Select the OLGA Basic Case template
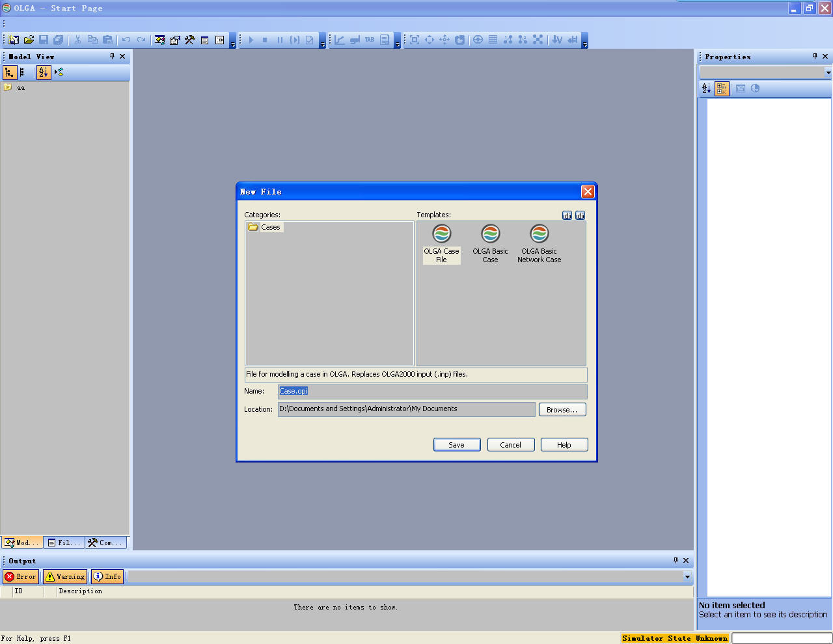Image resolution: width=833 pixels, height=644 pixels. 490,244
